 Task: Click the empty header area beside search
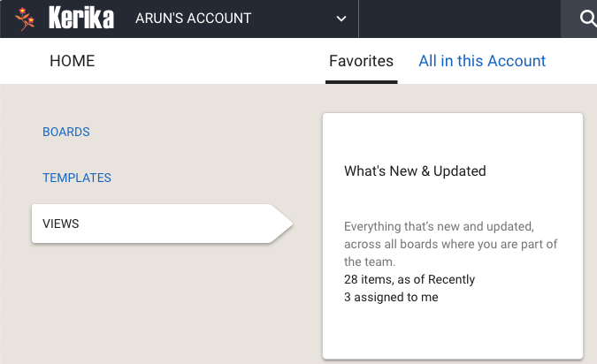(x=460, y=19)
